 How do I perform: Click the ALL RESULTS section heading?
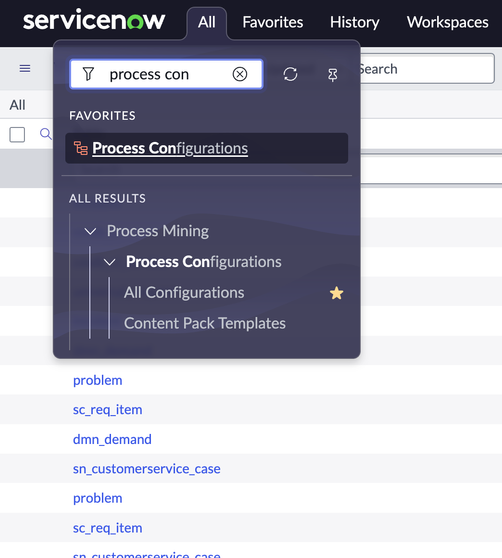107,198
